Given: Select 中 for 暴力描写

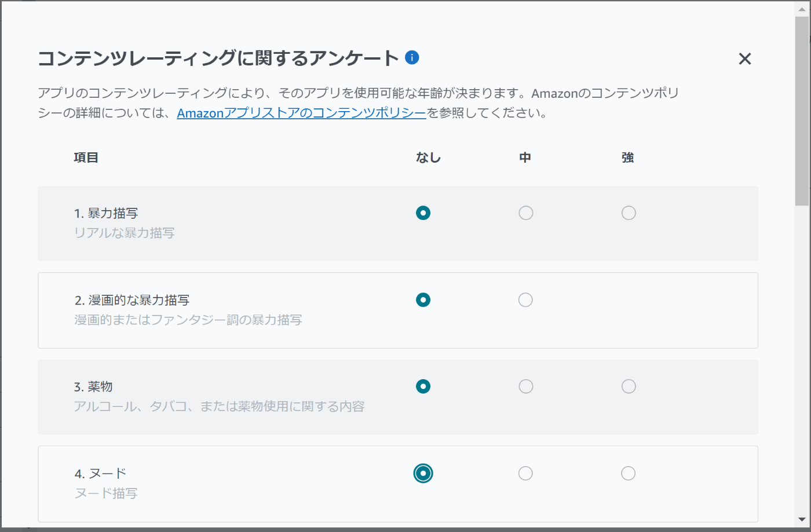Looking at the screenshot, I should [525, 213].
